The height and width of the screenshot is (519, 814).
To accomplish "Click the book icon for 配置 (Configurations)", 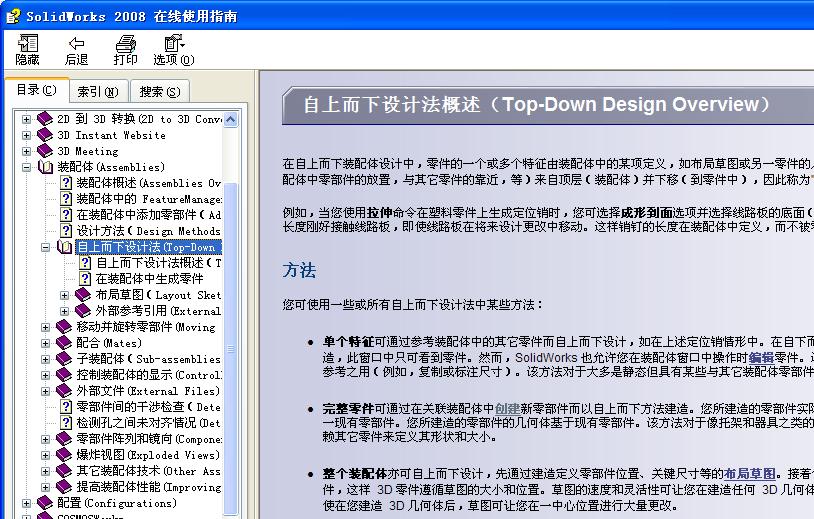I will pos(45,503).
